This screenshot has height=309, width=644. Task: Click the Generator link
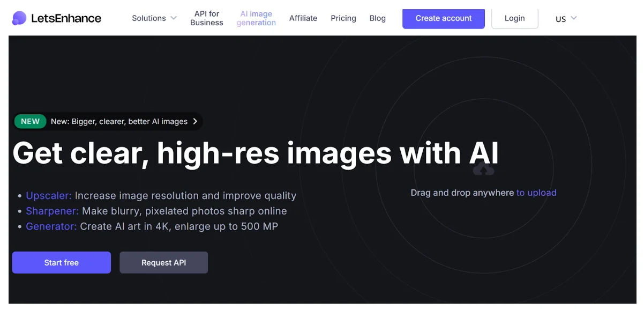pyautogui.click(x=50, y=226)
